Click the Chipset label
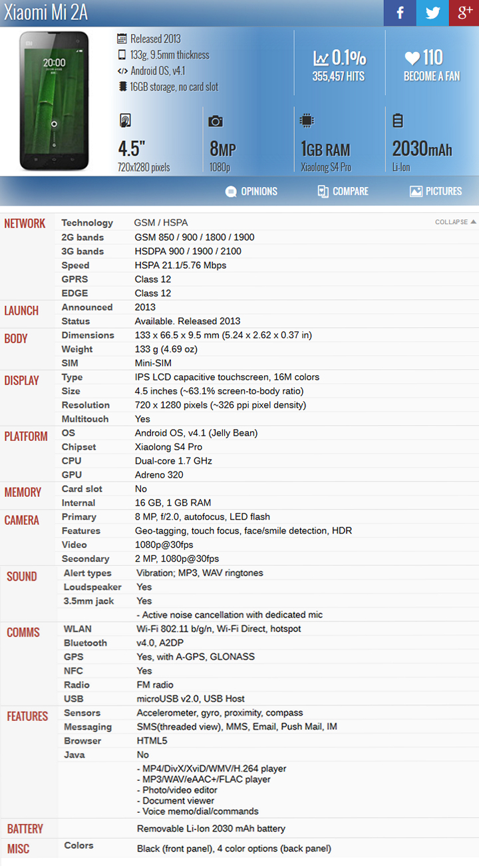 79,447
